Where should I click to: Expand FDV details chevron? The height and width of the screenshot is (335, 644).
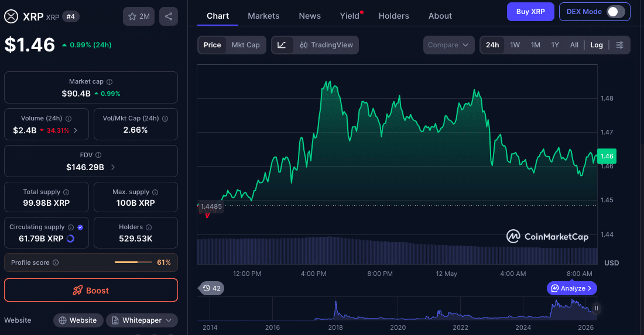113,167
